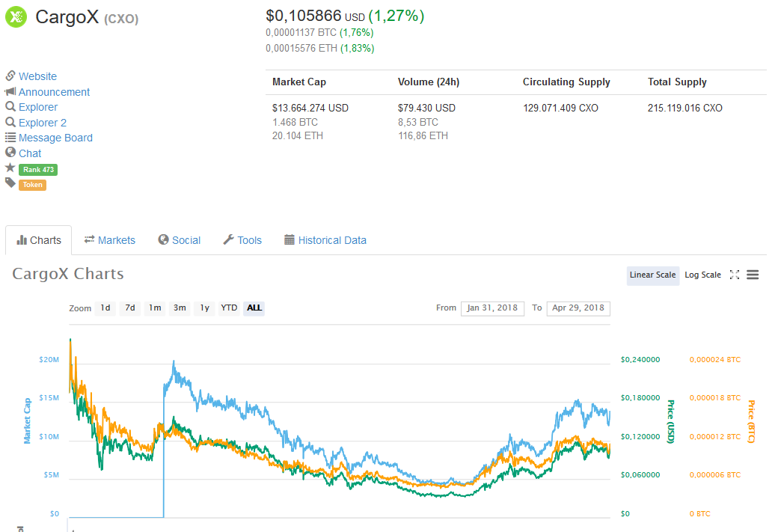
Task: Switch to the Tools tab
Action: click(242, 240)
